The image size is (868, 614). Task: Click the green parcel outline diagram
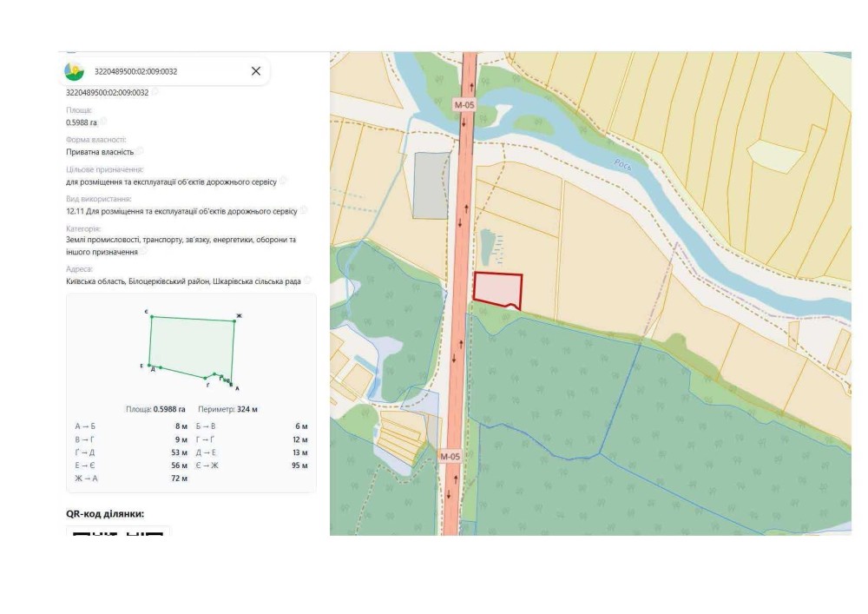[x=192, y=350]
